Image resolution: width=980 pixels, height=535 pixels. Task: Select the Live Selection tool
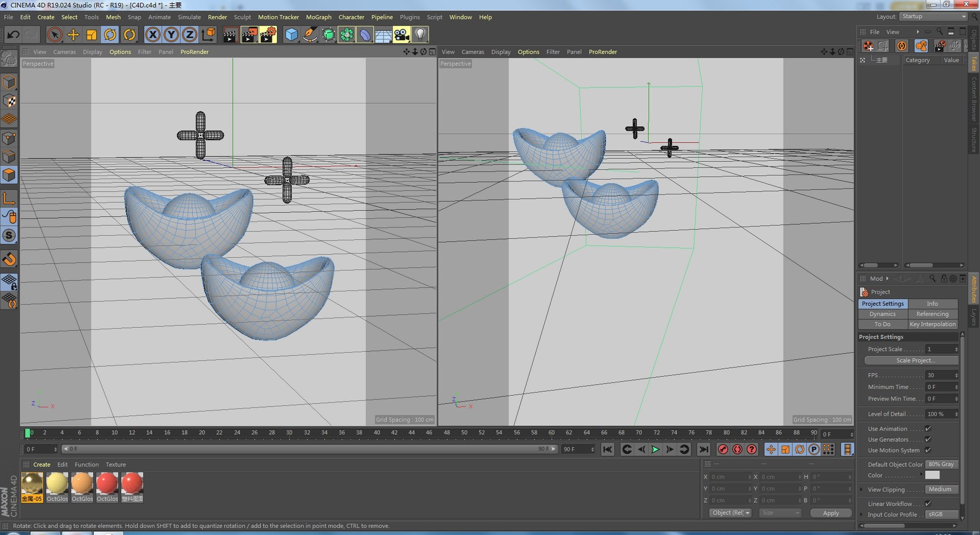point(55,35)
